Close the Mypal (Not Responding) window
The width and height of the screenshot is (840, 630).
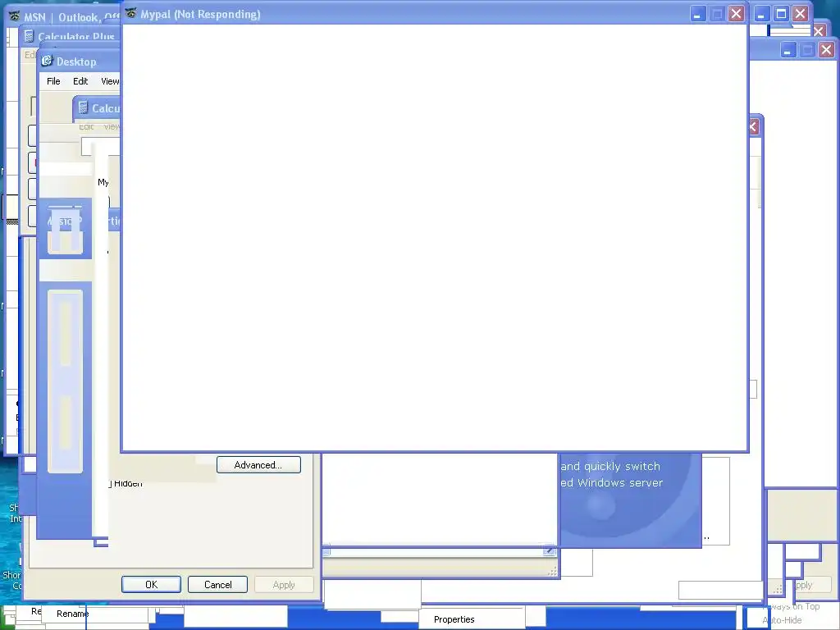[x=737, y=14]
